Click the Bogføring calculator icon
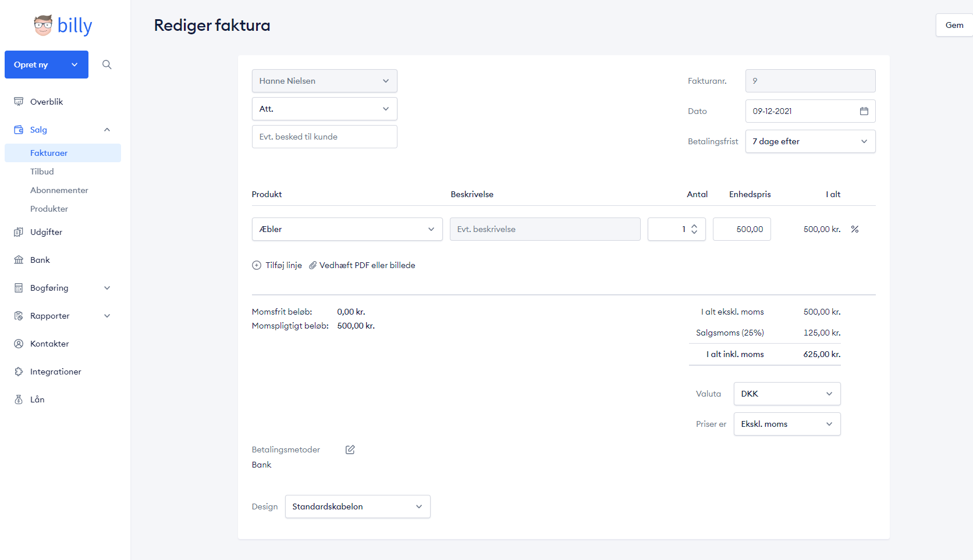The width and height of the screenshot is (973, 560). [x=19, y=288]
